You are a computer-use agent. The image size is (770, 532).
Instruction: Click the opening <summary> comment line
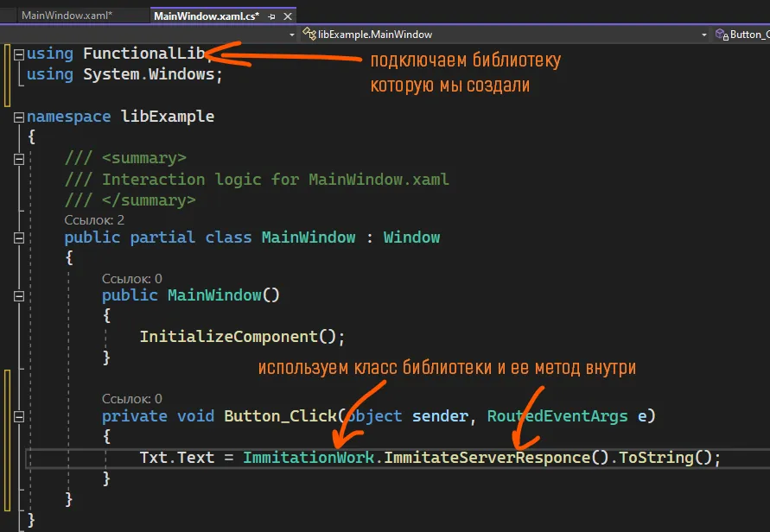125,158
